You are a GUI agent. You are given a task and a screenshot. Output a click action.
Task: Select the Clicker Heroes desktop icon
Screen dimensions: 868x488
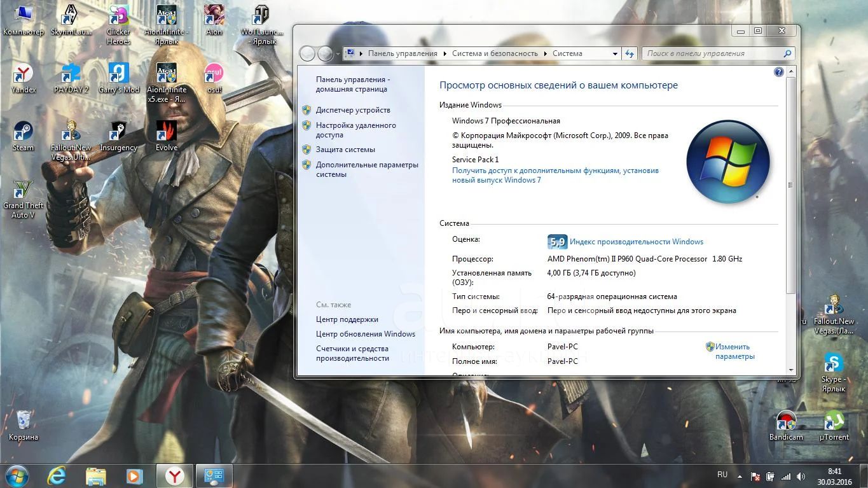pyautogui.click(x=118, y=25)
